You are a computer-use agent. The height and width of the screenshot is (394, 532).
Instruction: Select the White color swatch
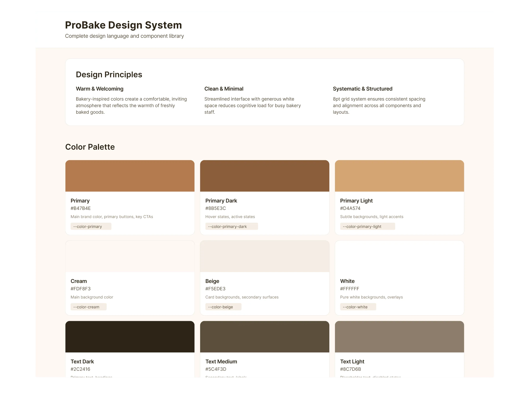pyautogui.click(x=399, y=256)
